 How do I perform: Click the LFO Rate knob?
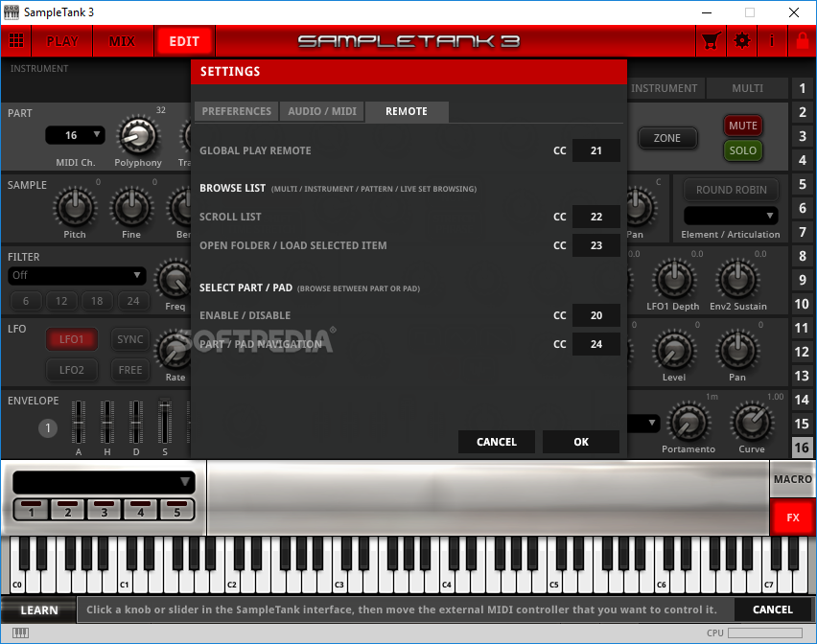pyautogui.click(x=174, y=350)
